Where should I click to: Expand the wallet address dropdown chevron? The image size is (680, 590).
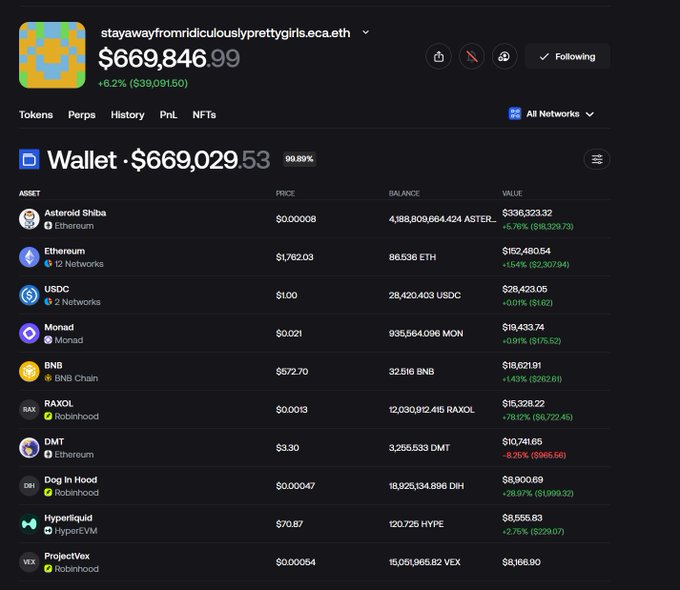[366, 33]
